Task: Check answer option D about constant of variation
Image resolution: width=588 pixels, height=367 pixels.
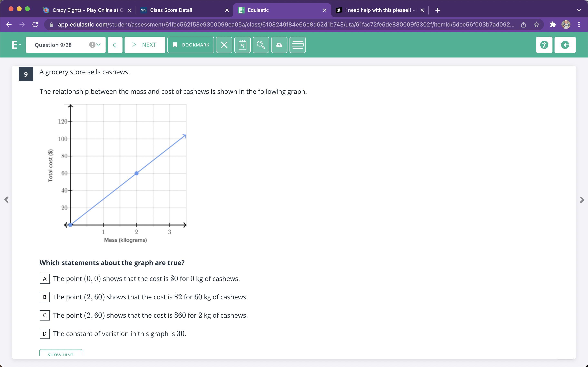Action: tap(45, 334)
